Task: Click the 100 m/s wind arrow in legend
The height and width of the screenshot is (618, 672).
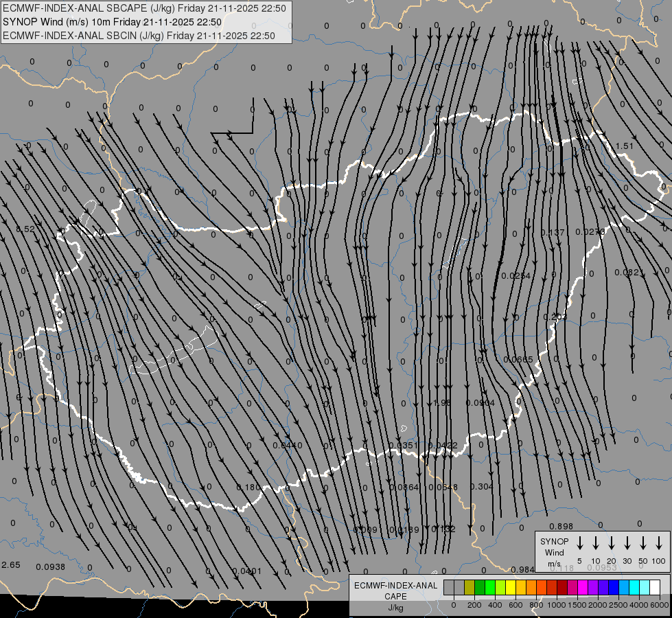Action: (659, 543)
